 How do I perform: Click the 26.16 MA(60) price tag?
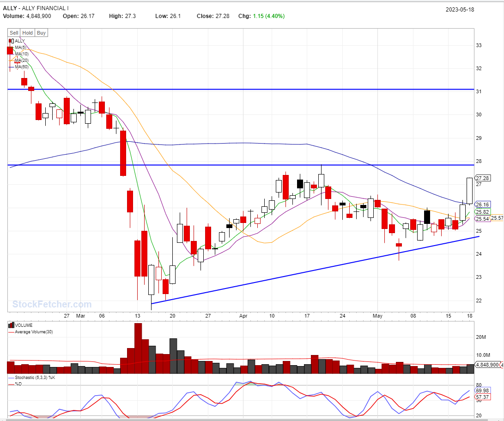(482, 204)
